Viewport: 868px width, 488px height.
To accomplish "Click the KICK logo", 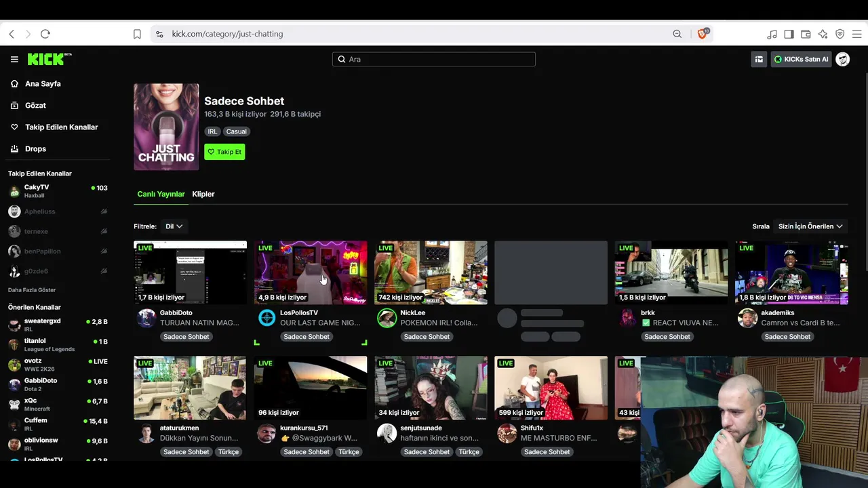I will click(50, 59).
